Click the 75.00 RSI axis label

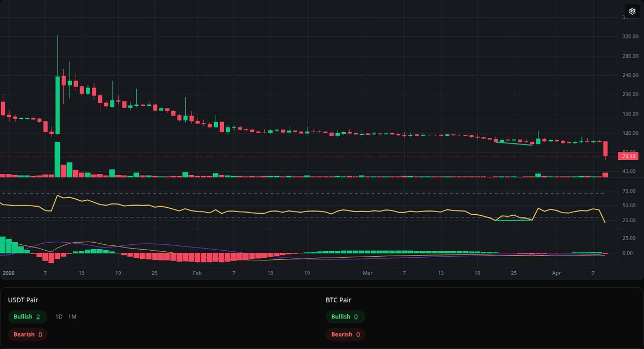click(x=630, y=191)
